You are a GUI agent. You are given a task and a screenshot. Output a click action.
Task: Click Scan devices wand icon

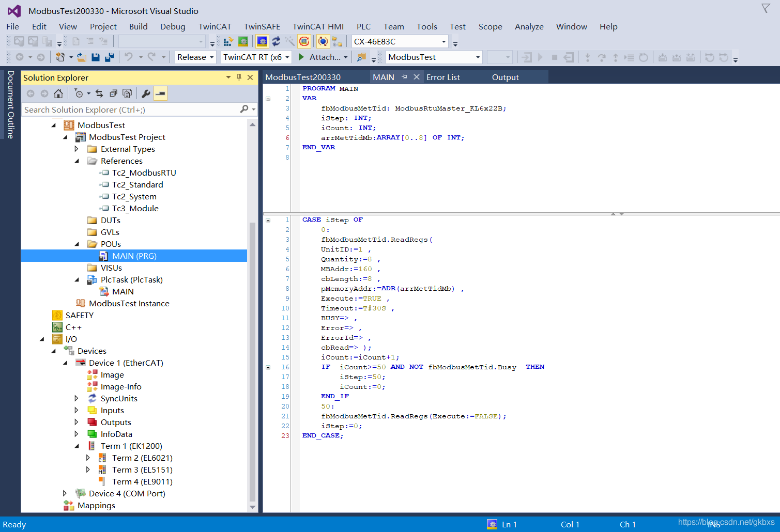(290, 41)
